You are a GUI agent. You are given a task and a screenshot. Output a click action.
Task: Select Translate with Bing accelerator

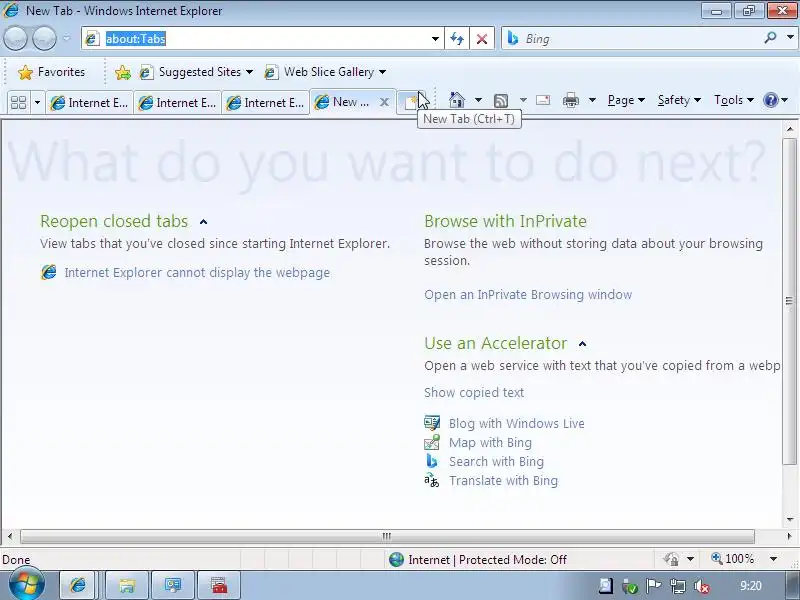(503, 481)
